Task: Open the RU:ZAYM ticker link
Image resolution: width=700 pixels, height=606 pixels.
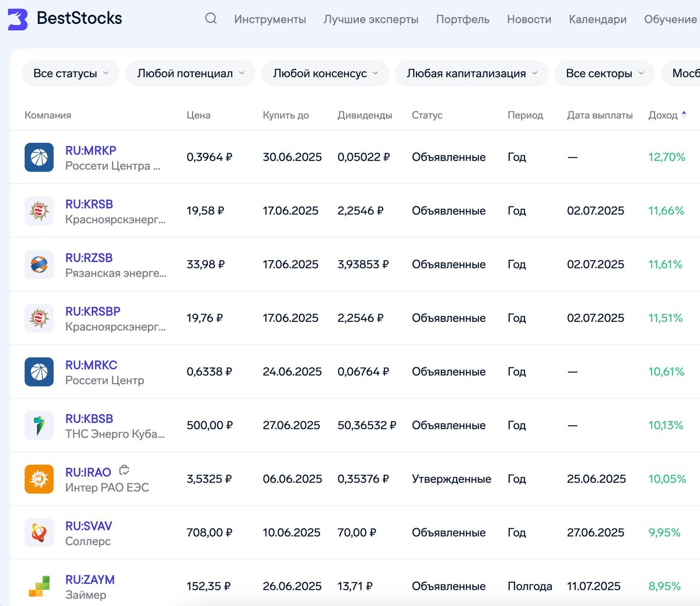Action: [x=90, y=580]
